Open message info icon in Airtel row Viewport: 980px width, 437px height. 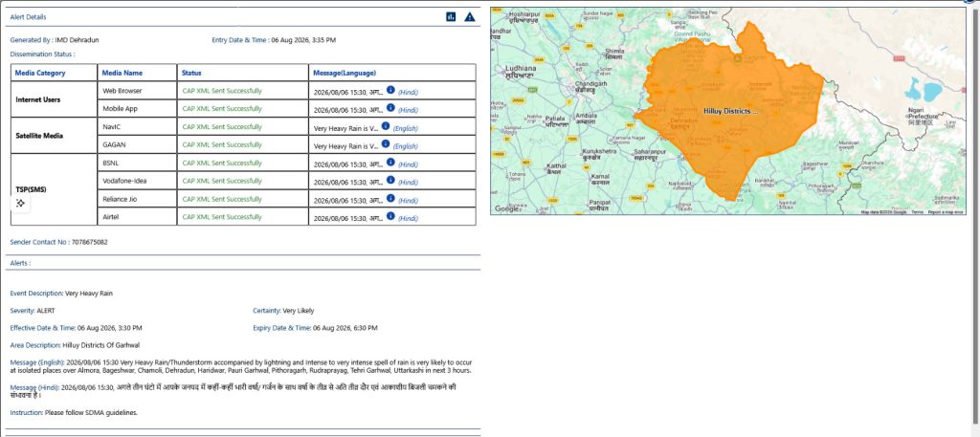[x=390, y=216]
